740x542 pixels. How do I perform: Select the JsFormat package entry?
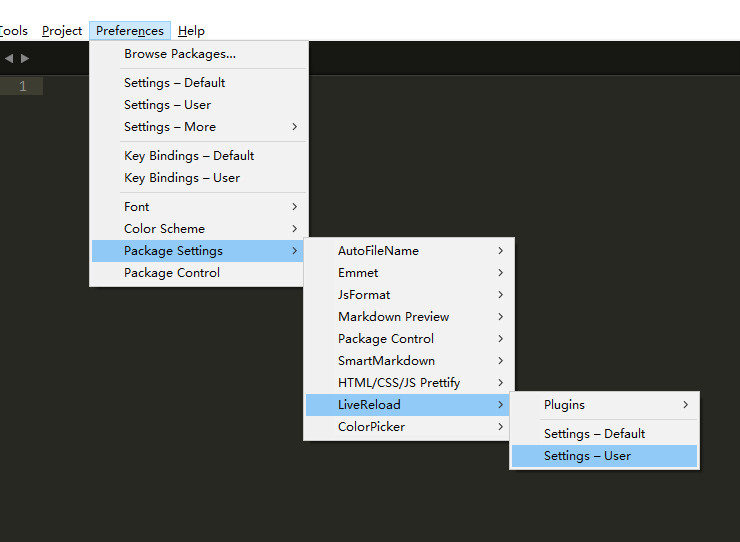[x=407, y=295]
